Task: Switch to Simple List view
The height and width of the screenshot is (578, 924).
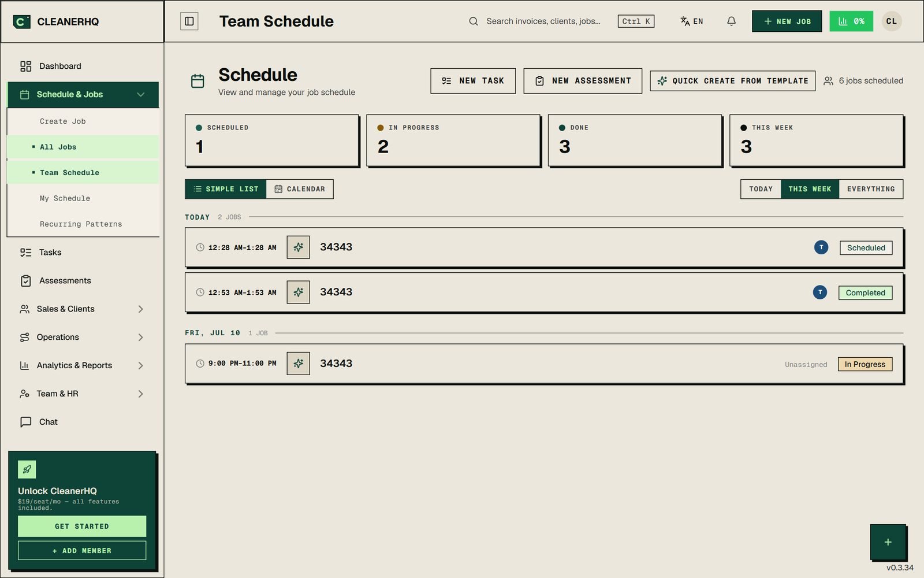Action: tap(226, 189)
